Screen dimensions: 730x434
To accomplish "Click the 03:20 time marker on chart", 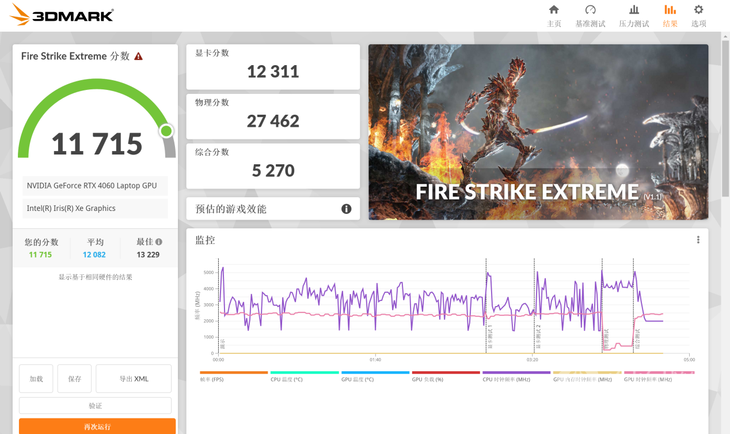I will [x=532, y=359].
